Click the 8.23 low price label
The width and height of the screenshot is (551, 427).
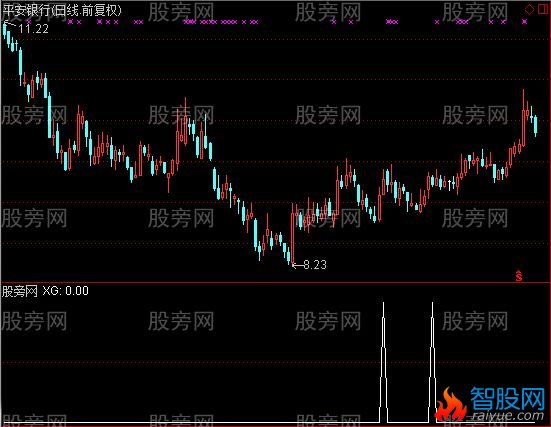point(315,265)
